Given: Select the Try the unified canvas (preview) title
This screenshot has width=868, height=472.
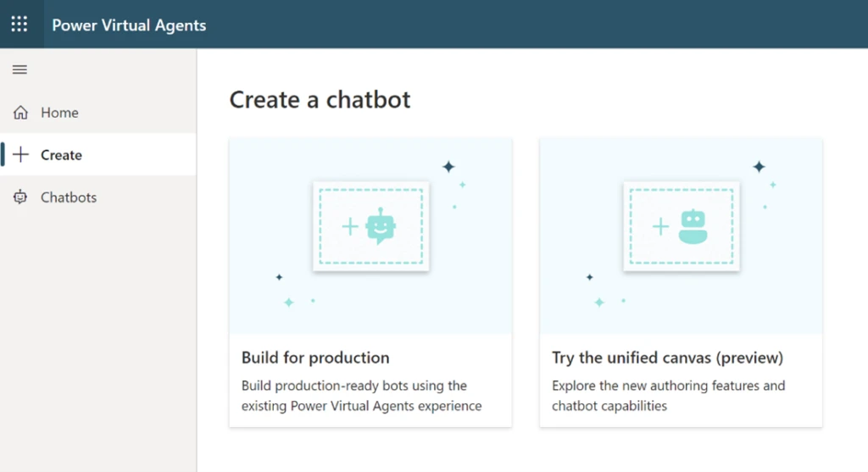Looking at the screenshot, I should coord(667,358).
